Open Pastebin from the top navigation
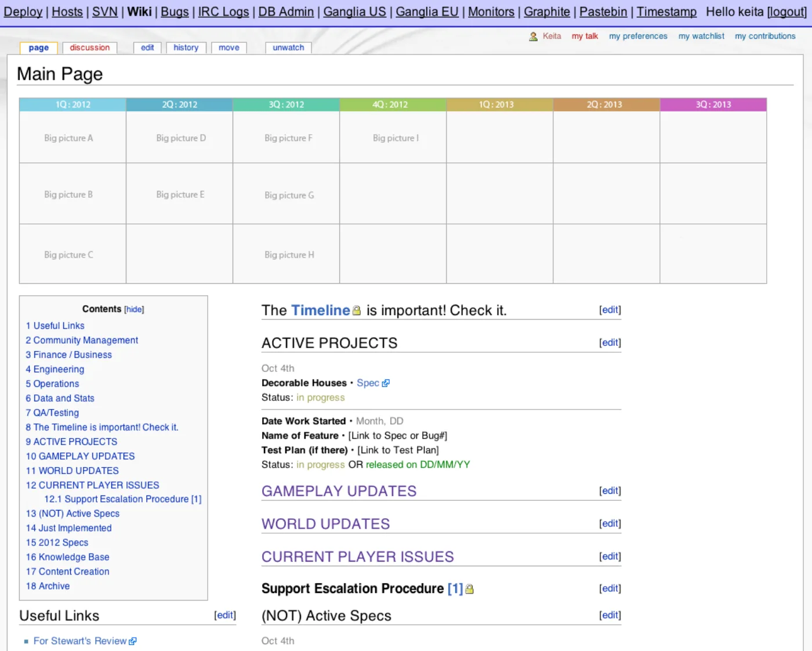 tap(603, 12)
